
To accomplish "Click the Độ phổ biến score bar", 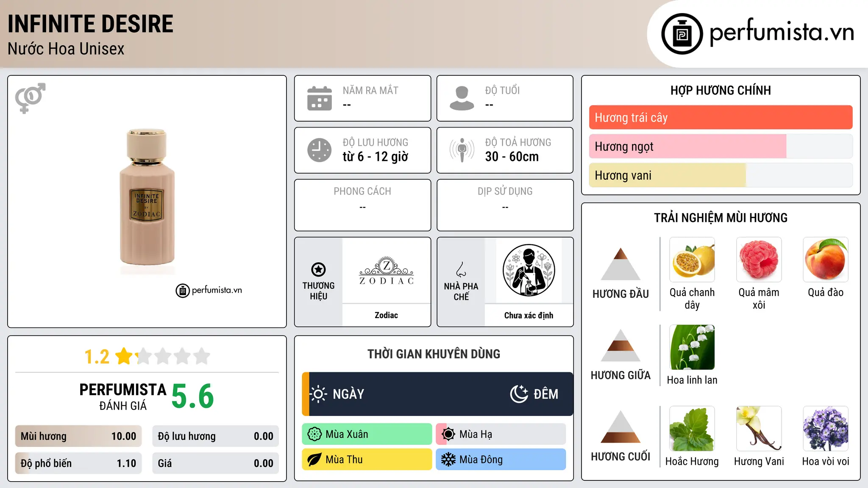I will (78, 463).
